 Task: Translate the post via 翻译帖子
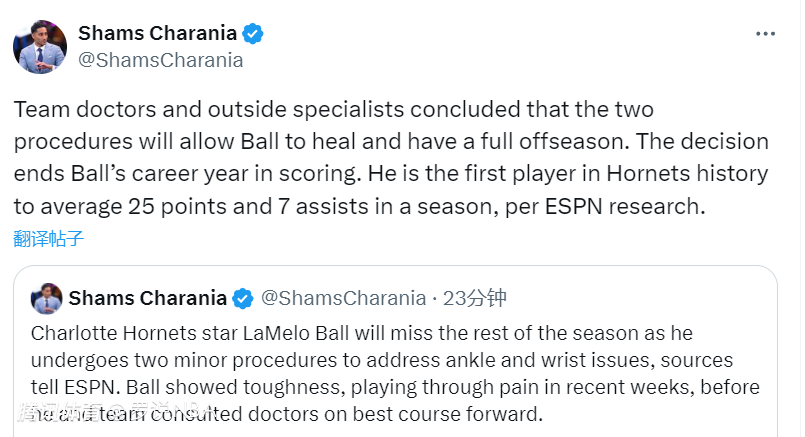point(48,238)
